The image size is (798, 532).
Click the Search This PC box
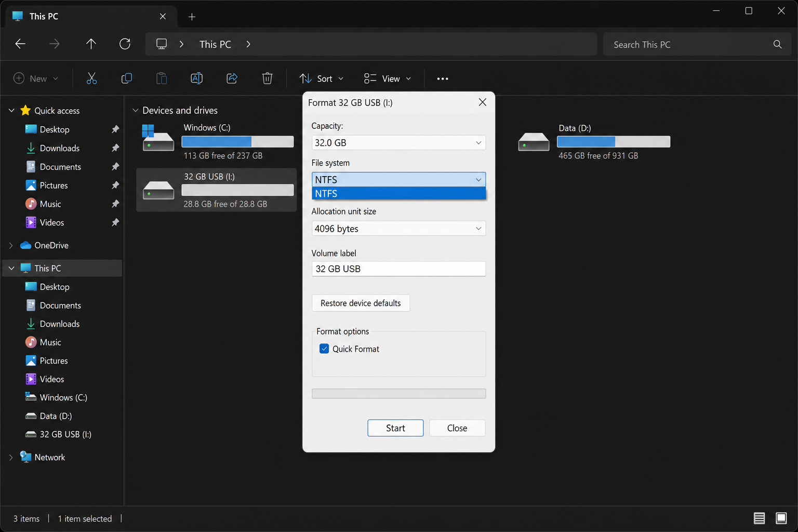(x=697, y=44)
